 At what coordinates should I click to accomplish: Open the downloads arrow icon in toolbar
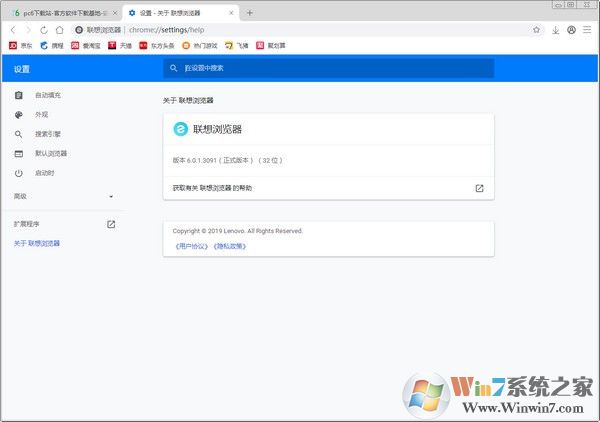(x=556, y=29)
